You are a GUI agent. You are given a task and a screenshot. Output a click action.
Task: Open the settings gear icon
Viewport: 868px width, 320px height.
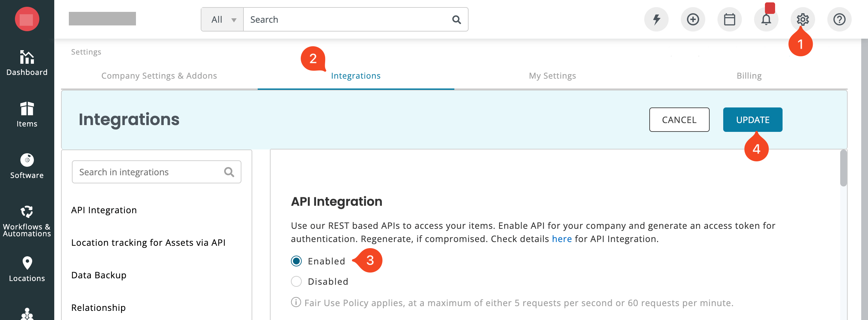tap(803, 19)
